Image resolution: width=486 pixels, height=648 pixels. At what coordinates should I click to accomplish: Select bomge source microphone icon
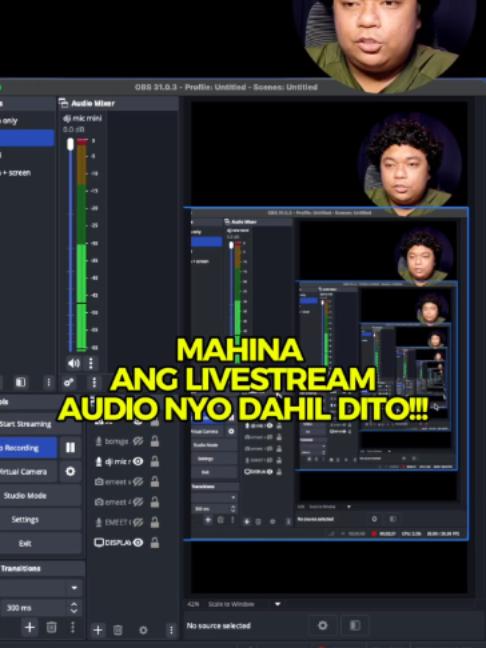(x=99, y=441)
